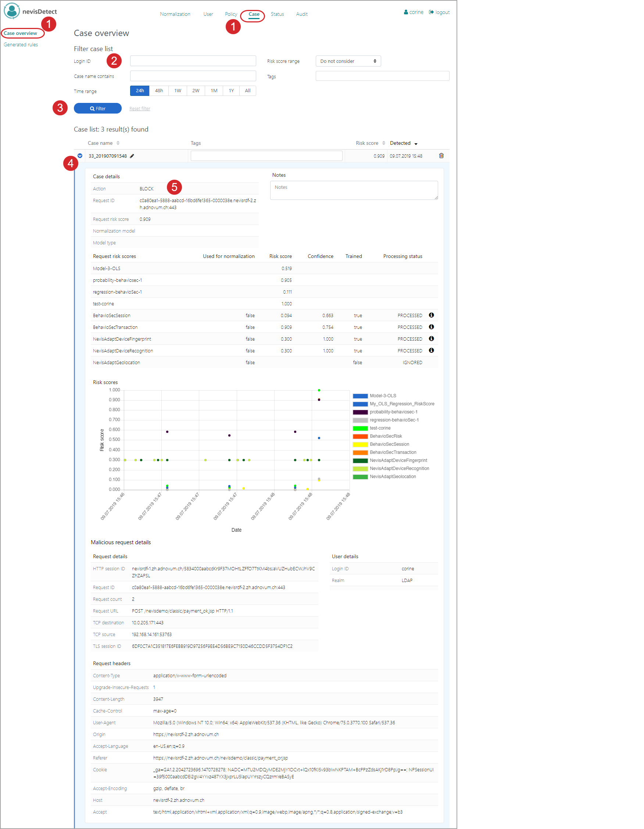Show info for NevisAdaptDeviceFingerprint row
Screen dimensions: 644x829
(432, 338)
